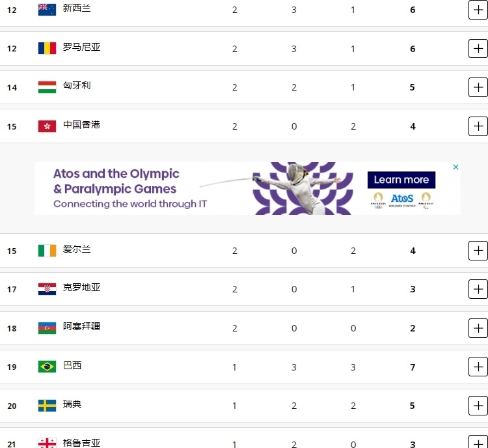
Task: Click Learn more in the Atos ad
Action: tap(401, 180)
